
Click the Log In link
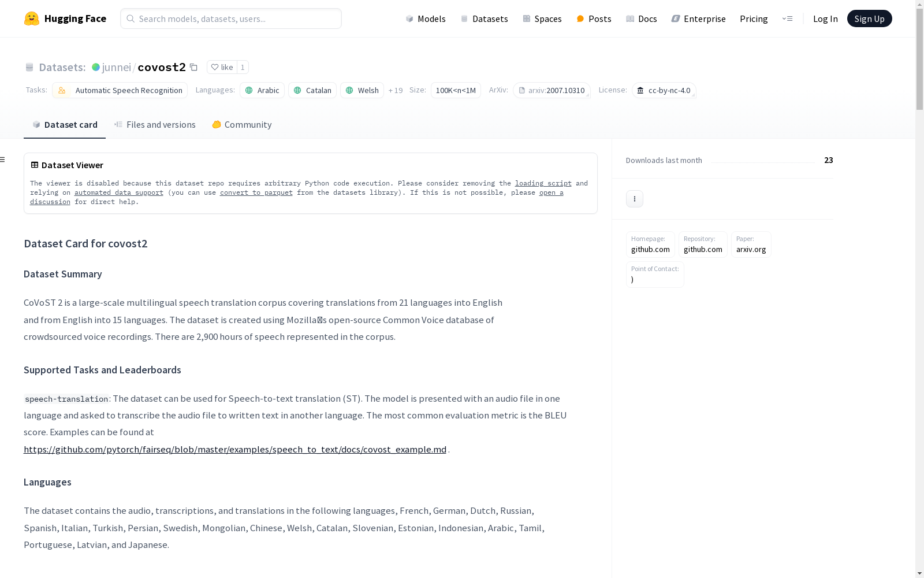[825, 18]
